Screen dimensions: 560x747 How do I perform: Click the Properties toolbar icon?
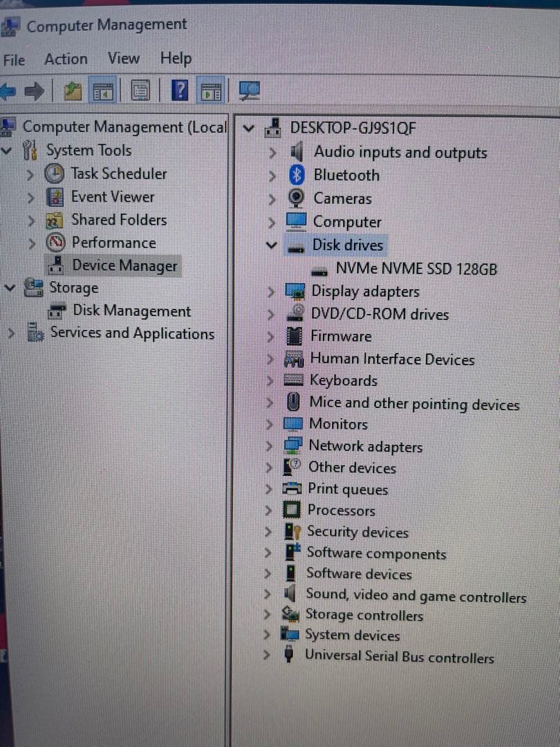click(x=141, y=91)
